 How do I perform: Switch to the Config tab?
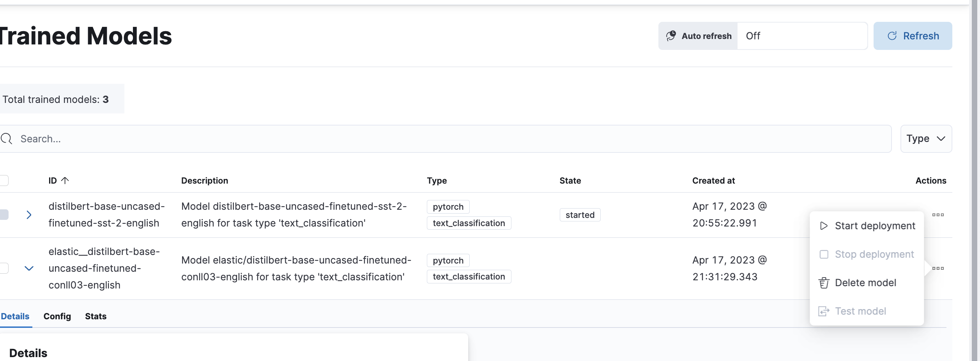57,316
